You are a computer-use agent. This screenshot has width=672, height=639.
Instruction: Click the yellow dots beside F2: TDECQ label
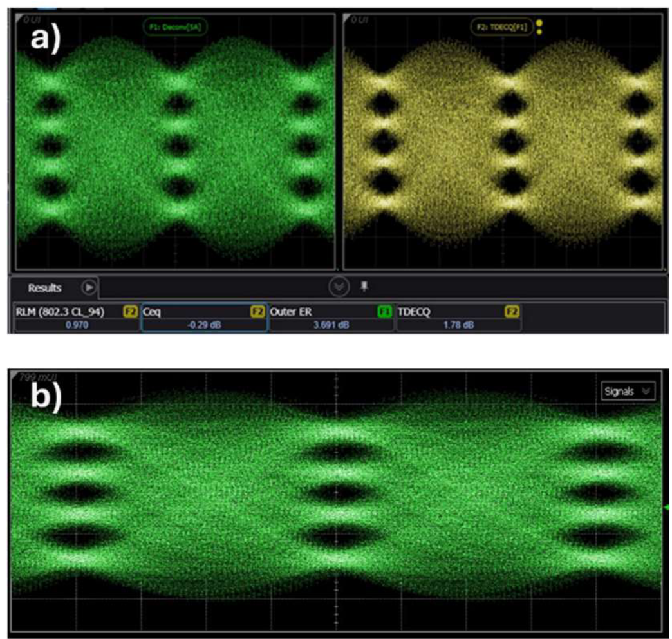(x=539, y=27)
